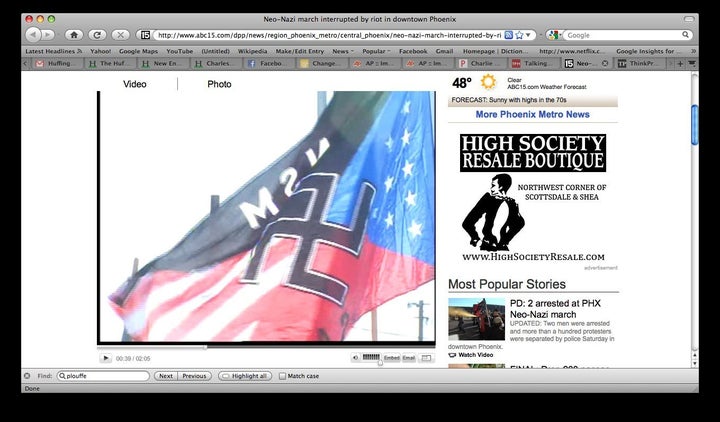This screenshot has width=720, height=422.
Task: Close the Find bar with its X icon
Action: point(27,376)
